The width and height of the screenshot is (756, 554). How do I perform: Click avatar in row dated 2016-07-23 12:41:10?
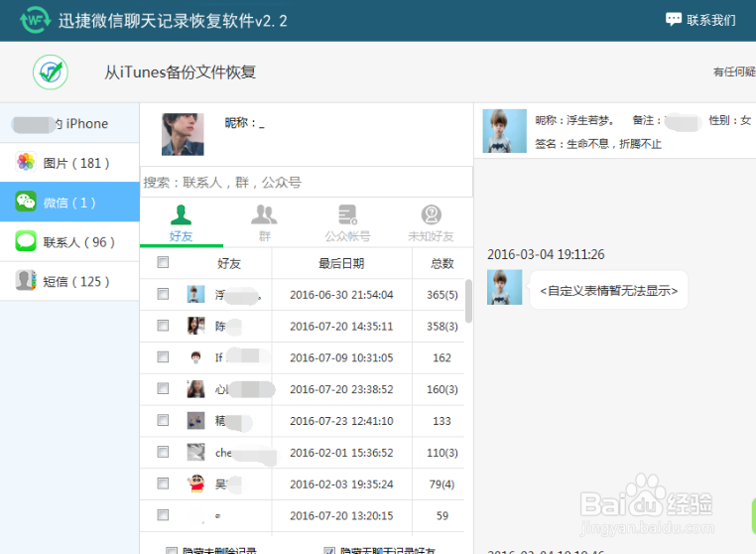pyautogui.click(x=195, y=421)
